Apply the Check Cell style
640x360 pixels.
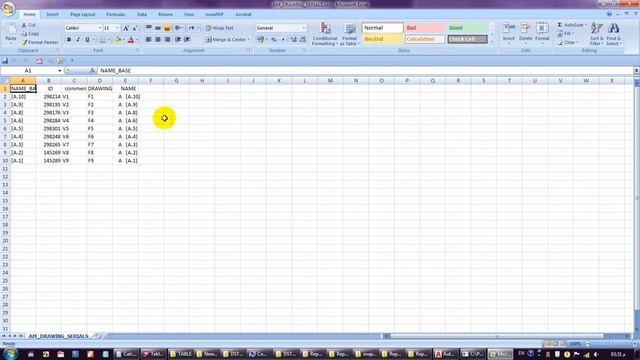[467, 39]
